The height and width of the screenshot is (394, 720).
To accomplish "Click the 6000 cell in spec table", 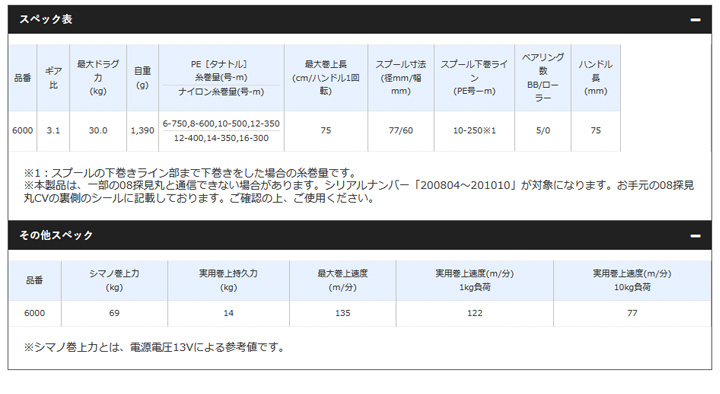I will 22,131.
